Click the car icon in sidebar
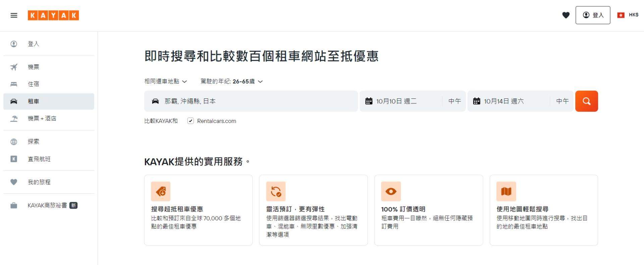Image resolution: width=644 pixels, height=265 pixels. pos(14,101)
